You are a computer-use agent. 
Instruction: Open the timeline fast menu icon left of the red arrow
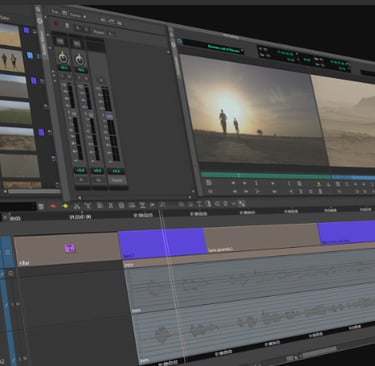click(41, 206)
